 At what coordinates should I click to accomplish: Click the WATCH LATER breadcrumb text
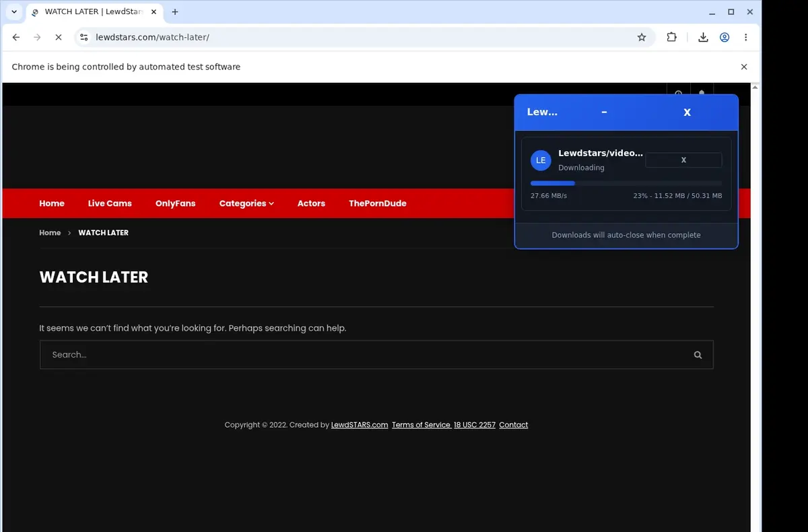click(x=103, y=232)
